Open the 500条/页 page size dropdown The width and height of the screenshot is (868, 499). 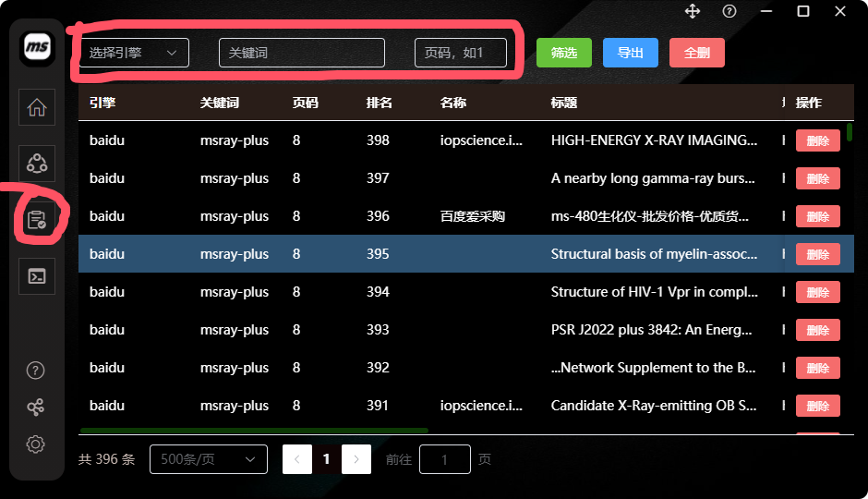tap(208, 459)
